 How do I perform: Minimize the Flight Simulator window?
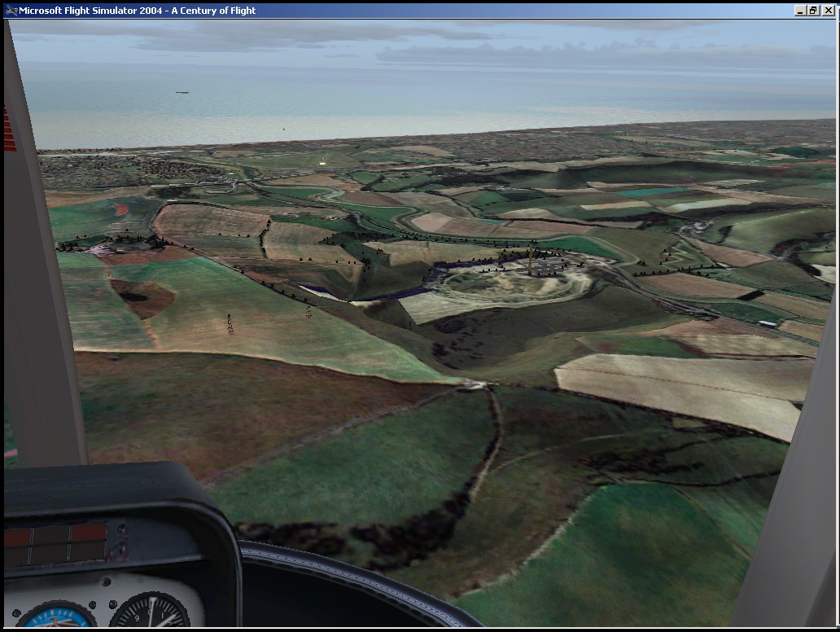(x=801, y=11)
